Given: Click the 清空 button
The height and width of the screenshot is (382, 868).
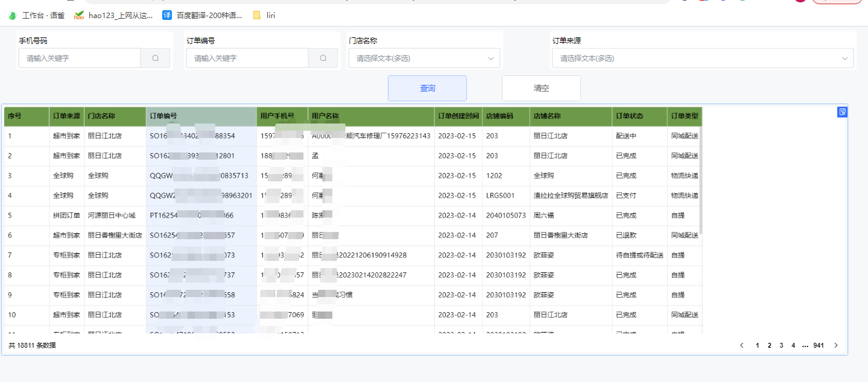Looking at the screenshot, I should 541,88.
